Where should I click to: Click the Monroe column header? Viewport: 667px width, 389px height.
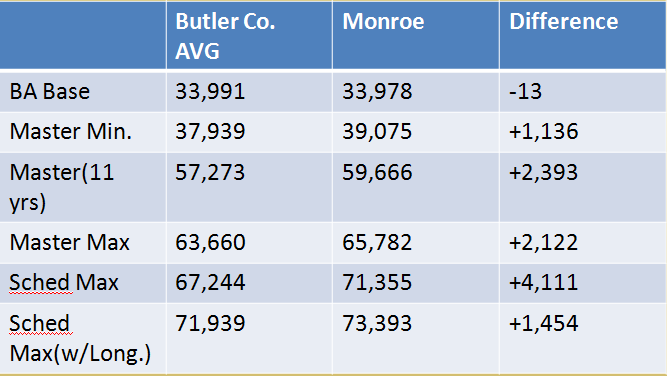(x=416, y=35)
